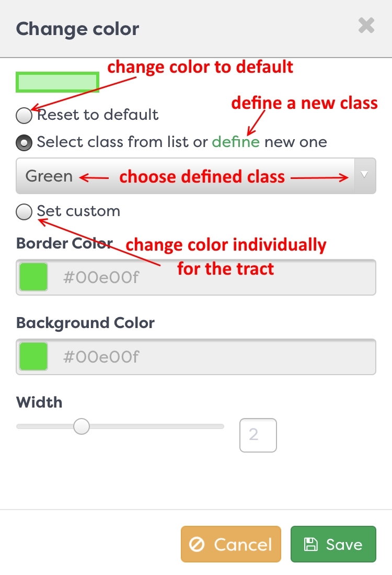Expand the Green class dropdown arrow

[x=364, y=176]
